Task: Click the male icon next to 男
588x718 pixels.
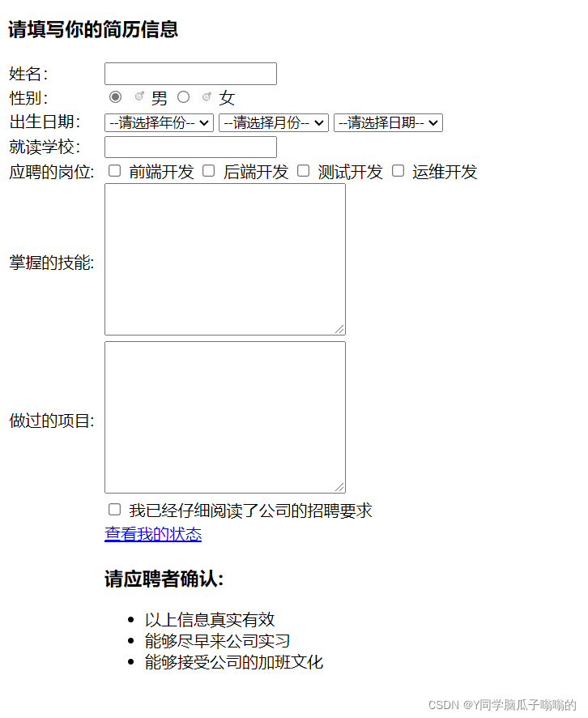Action: pos(139,96)
